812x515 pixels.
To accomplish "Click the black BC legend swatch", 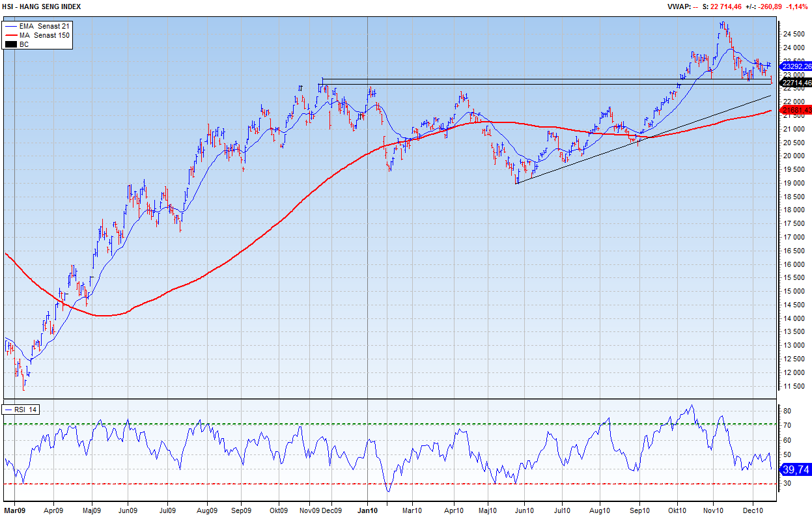I will pos(10,44).
